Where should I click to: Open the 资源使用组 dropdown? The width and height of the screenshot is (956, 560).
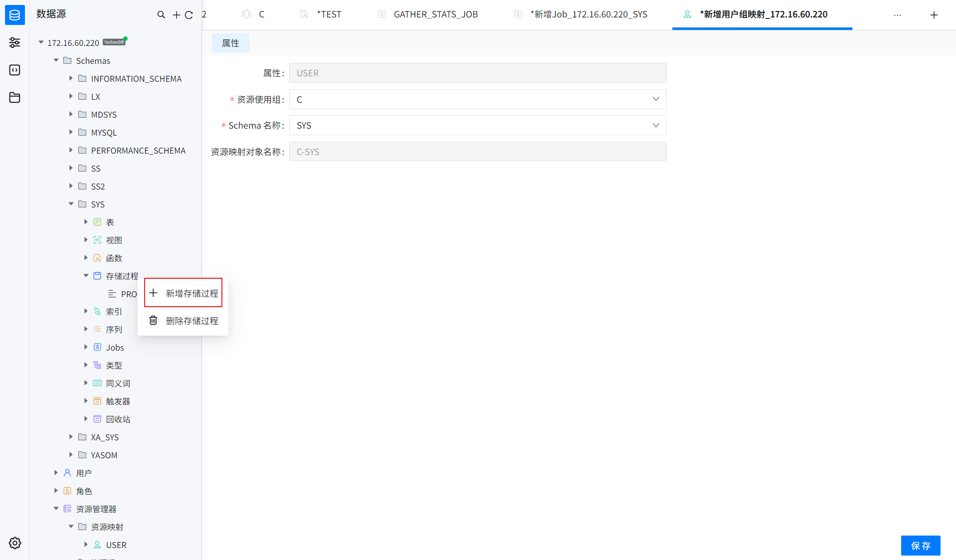[x=477, y=99]
